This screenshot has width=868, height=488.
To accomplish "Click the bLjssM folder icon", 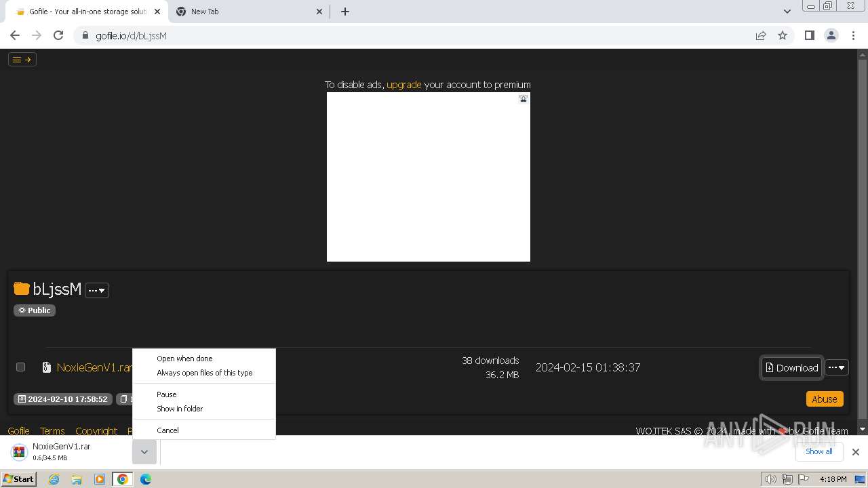I will pyautogui.click(x=22, y=289).
